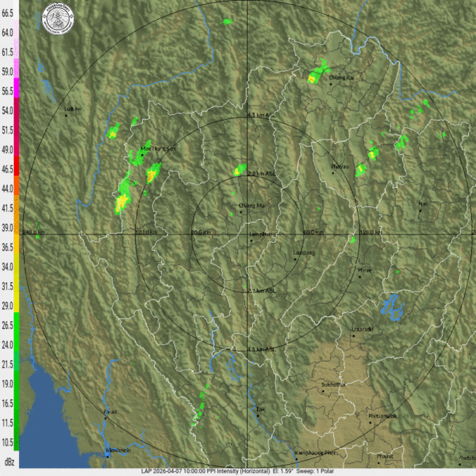Click the rain echo north of Chiang Mai

[240, 170]
